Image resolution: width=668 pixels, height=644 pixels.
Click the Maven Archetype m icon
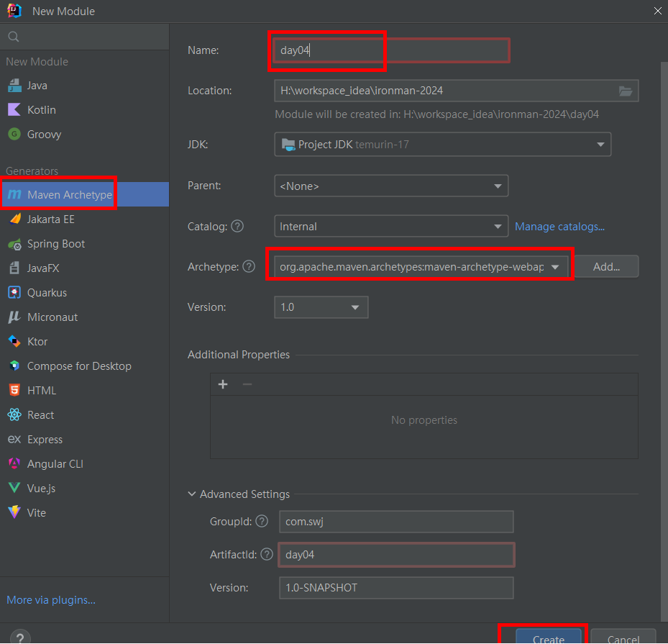pos(14,195)
